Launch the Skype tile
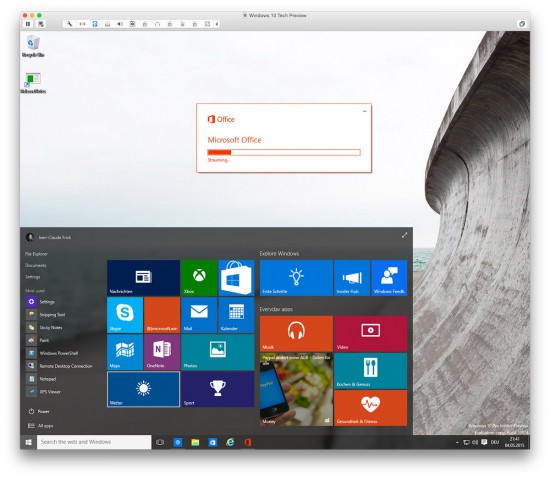This screenshot has height=478, width=550. (125, 315)
